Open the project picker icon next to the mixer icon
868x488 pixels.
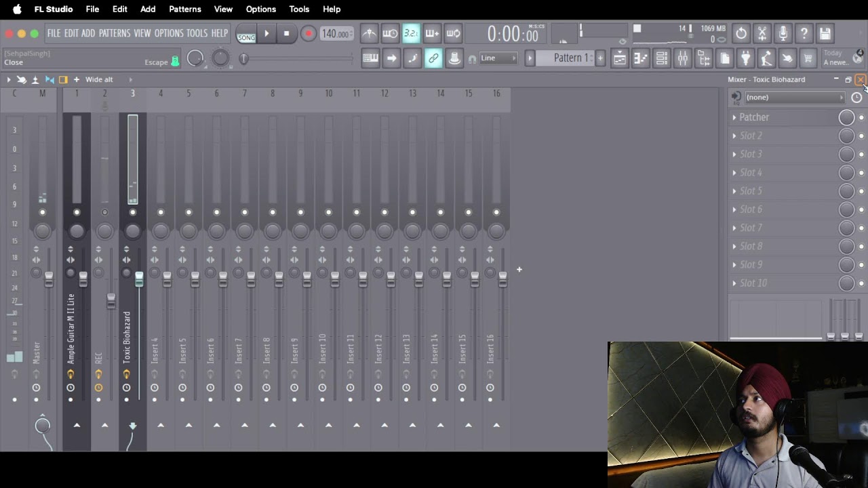pos(703,58)
